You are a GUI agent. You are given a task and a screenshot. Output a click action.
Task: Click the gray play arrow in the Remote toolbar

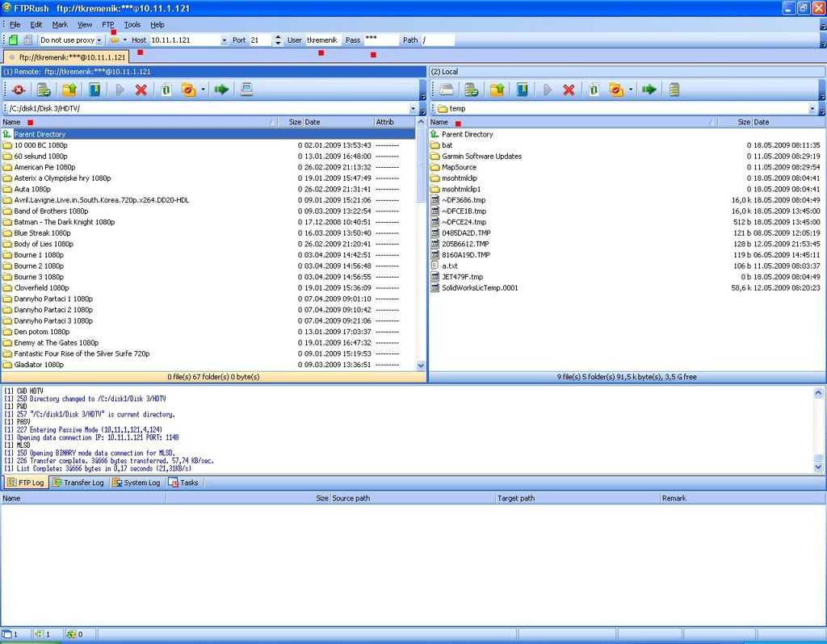pos(120,90)
